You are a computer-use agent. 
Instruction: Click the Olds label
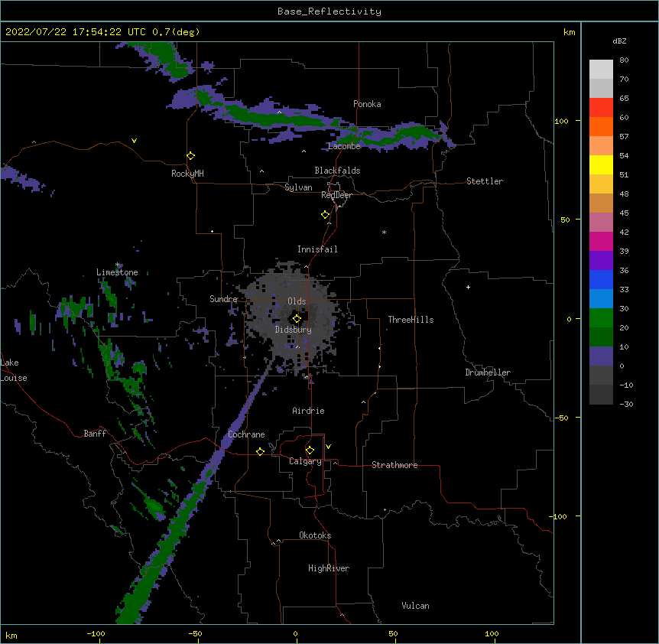297,301
